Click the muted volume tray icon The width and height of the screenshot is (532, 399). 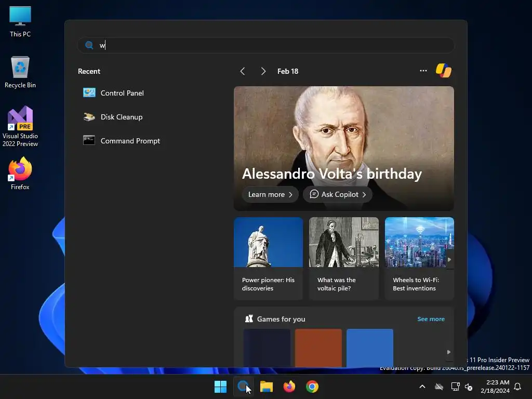pyautogui.click(x=469, y=387)
